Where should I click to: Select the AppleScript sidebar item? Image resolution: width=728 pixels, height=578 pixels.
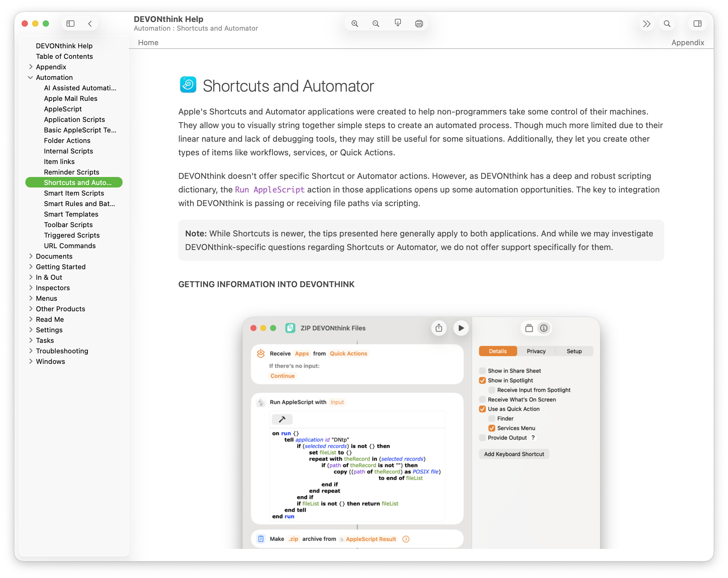63,109
